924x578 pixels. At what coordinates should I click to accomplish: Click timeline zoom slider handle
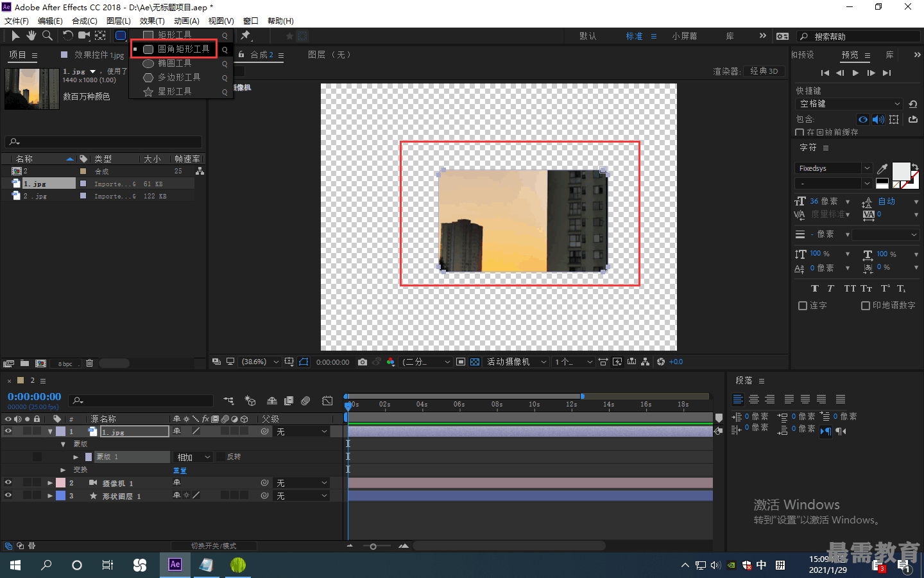373,547
